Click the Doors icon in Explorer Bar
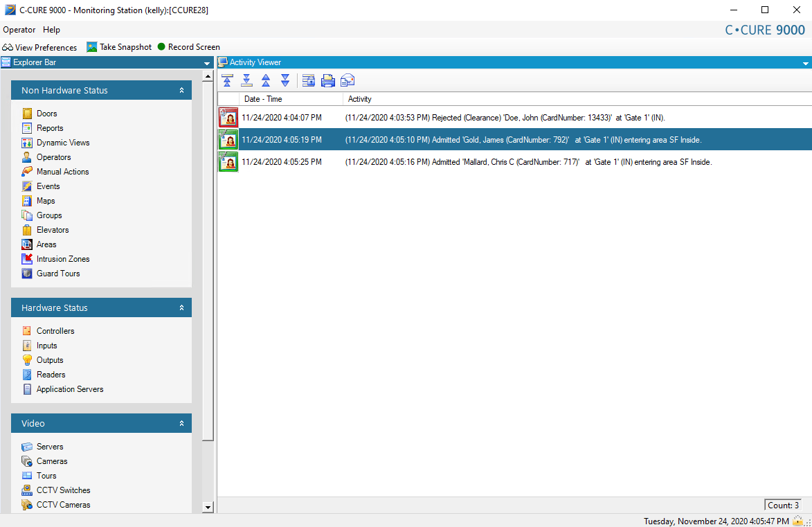 27,114
